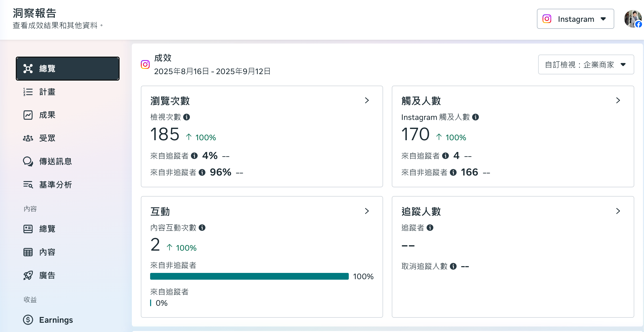
Task: Select the highlighted 總覽 menu item
Action: (x=68, y=69)
